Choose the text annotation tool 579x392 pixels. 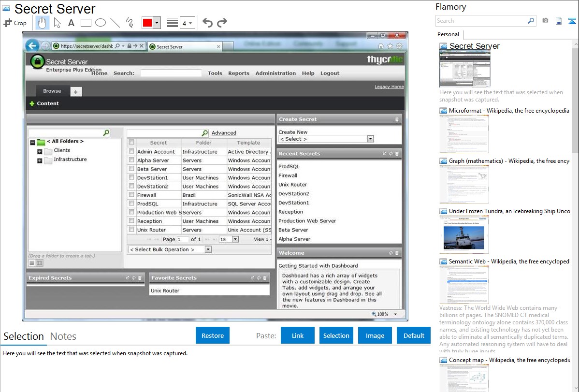[71, 23]
